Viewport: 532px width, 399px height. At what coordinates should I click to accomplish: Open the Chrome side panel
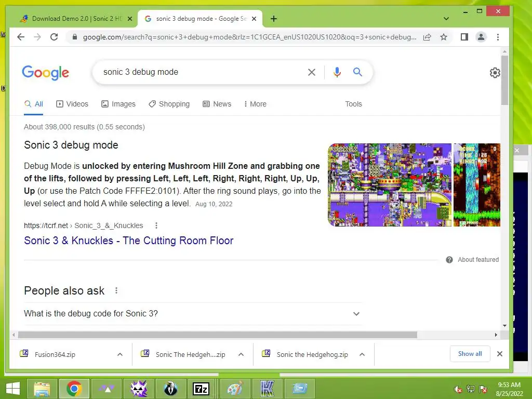(464, 37)
